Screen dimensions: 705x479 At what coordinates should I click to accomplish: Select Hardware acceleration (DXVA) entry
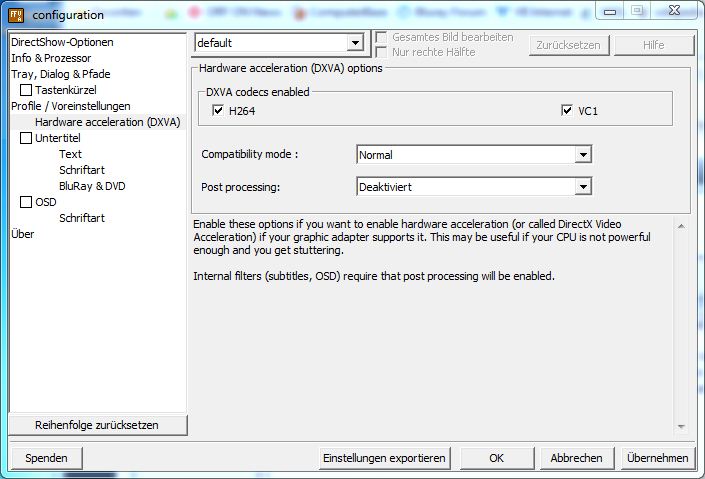click(107, 122)
